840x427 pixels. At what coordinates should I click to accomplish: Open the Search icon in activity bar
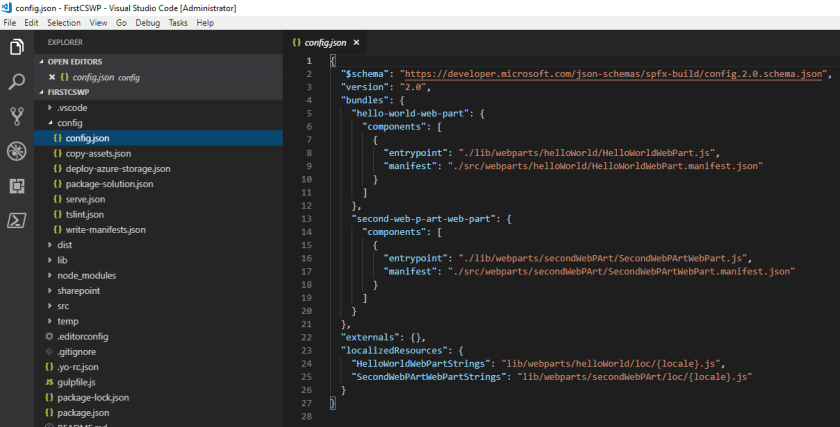[16, 82]
